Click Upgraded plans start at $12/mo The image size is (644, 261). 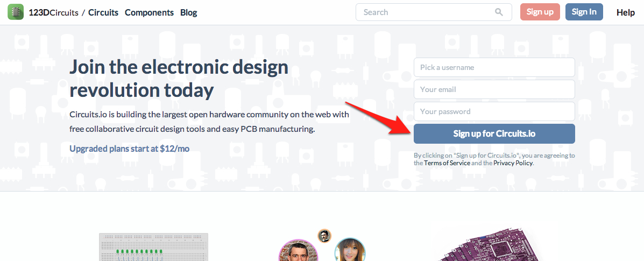tap(129, 149)
